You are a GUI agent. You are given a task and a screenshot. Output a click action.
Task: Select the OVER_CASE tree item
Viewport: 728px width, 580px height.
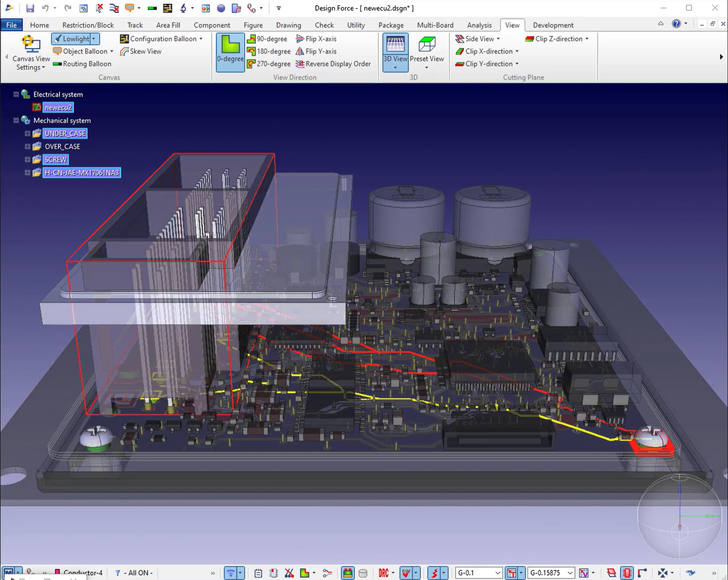click(62, 147)
